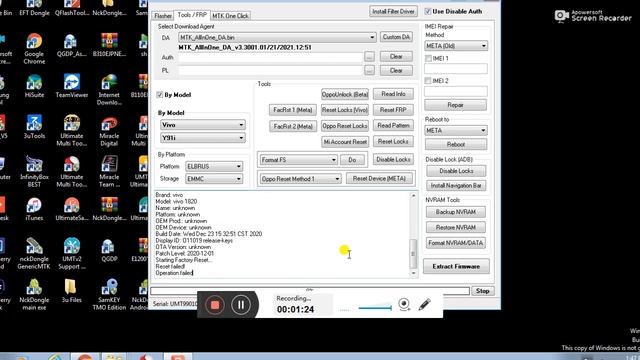Open the 3u Files folder
Viewport: 640px width, 360px height.
pos(71,291)
